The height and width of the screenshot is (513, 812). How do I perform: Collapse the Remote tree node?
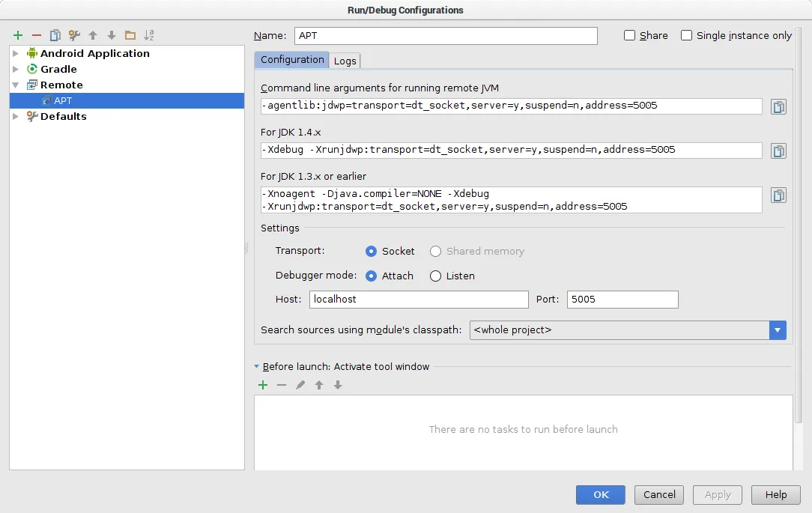tap(16, 85)
